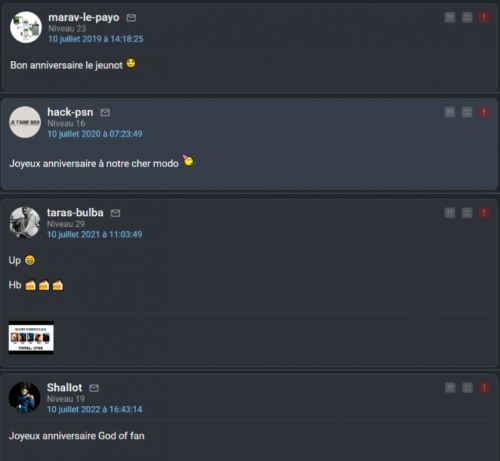Report taras-bulba's post
The image size is (500, 461).
(x=484, y=213)
